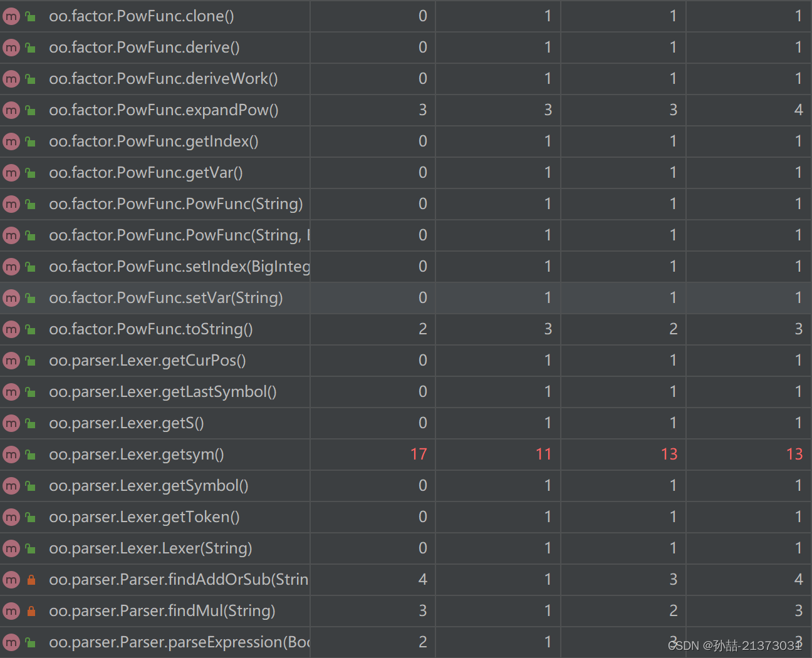Image resolution: width=812 pixels, height=658 pixels.
Task: Select oo.parser.Lexer.getToken() method name
Action: point(145,517)
